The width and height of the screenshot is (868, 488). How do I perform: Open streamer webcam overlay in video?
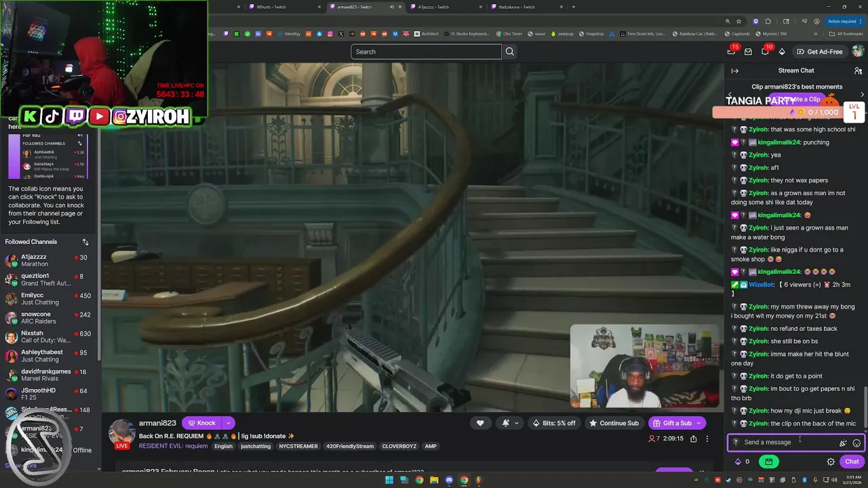[x=644, y=366]
